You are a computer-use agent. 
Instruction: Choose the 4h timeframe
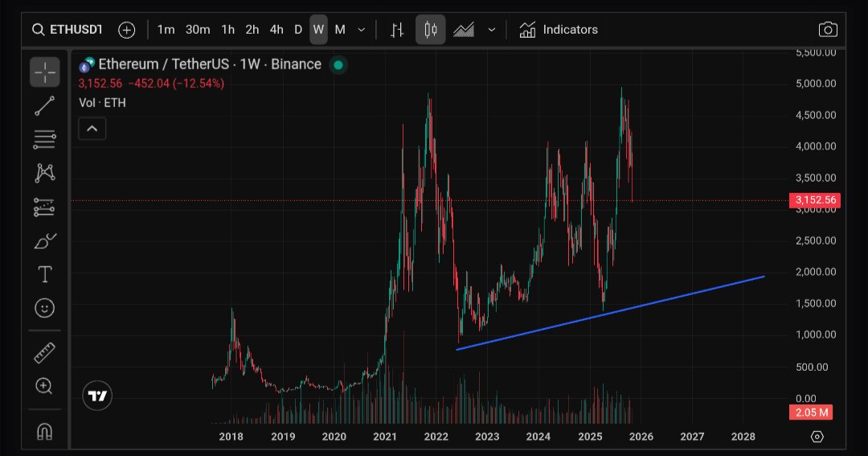276,30
